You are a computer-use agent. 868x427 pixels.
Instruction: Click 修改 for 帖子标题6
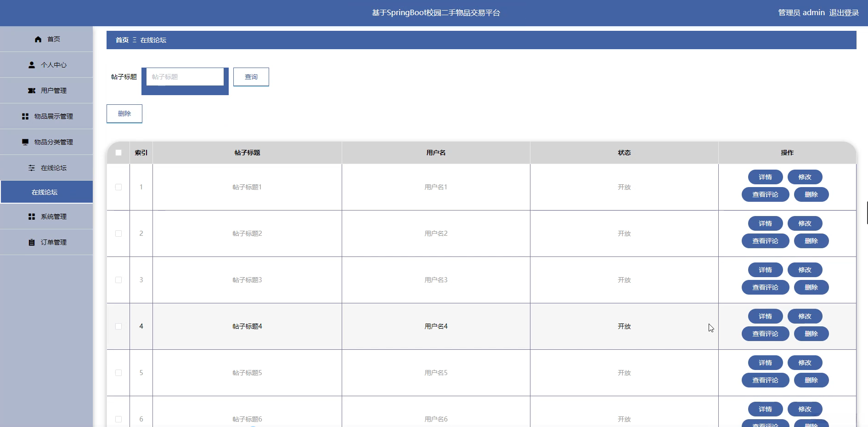click(x=805, y=409)
